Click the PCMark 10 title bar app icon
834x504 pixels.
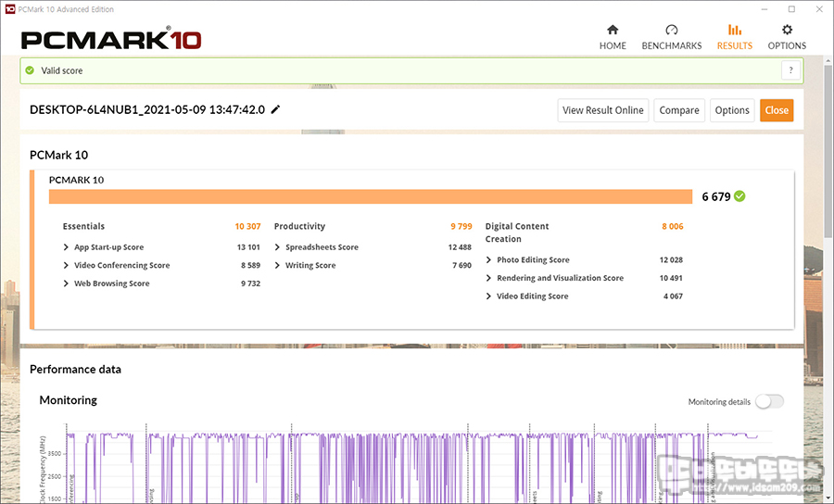9,9
